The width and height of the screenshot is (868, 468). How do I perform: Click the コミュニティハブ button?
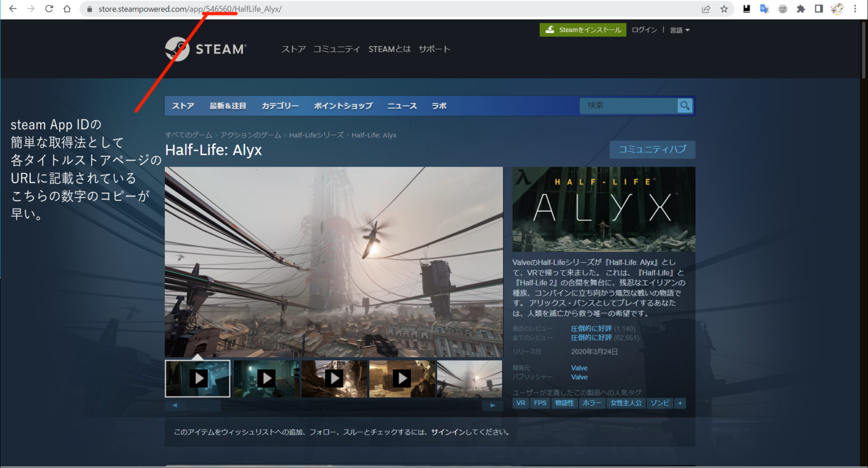pyautogui.click(x=652, y=149)
